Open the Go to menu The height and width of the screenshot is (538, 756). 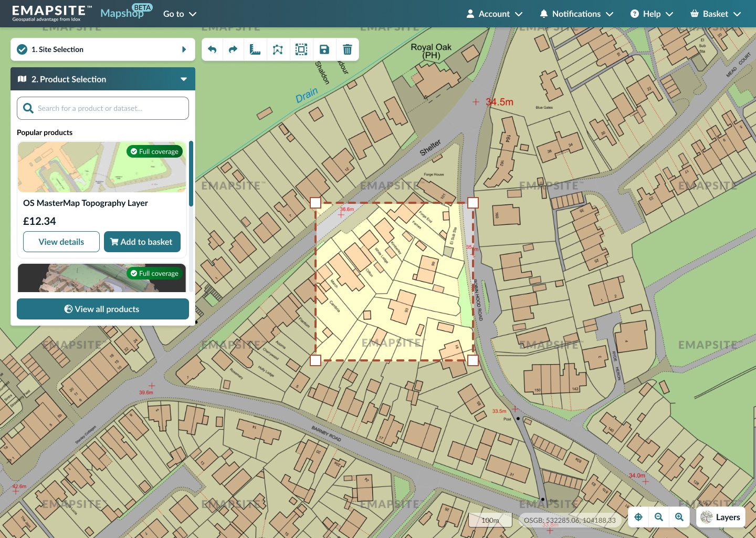pyautogui.click(x=180, y=14)
